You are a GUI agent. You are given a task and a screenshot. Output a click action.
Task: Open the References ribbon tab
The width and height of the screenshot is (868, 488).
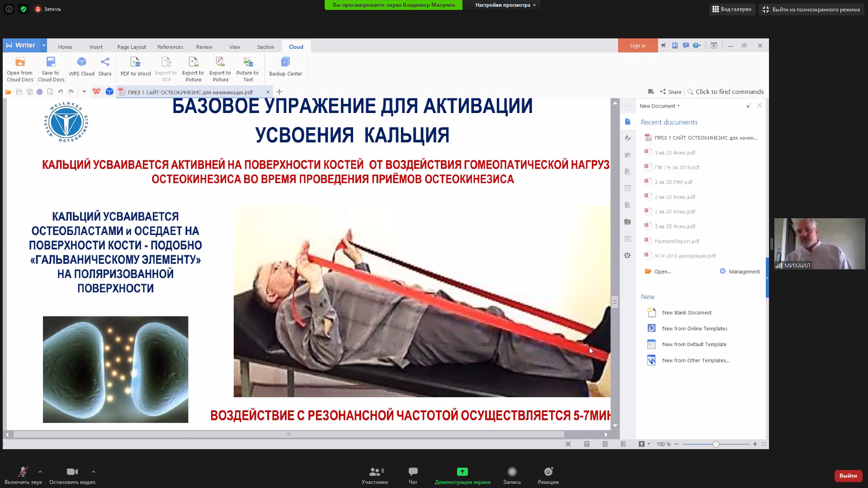point(170,47)
